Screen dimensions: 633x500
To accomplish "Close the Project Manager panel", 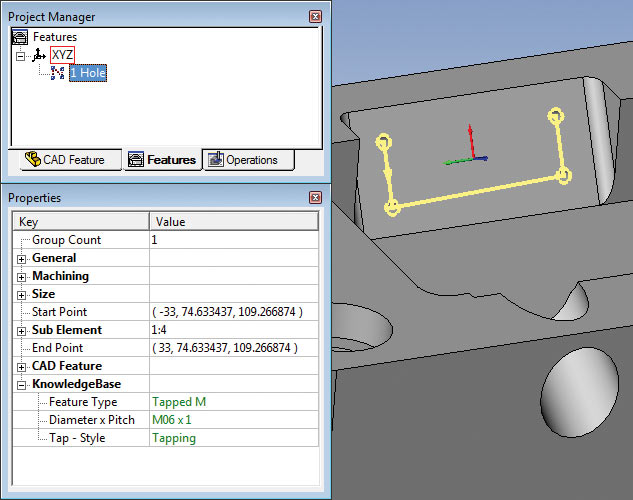I will pyautogui.click(x=315, y=17).
